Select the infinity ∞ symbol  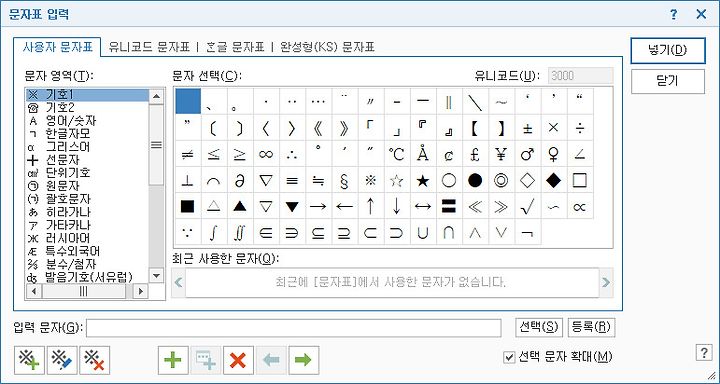[265, 154]
